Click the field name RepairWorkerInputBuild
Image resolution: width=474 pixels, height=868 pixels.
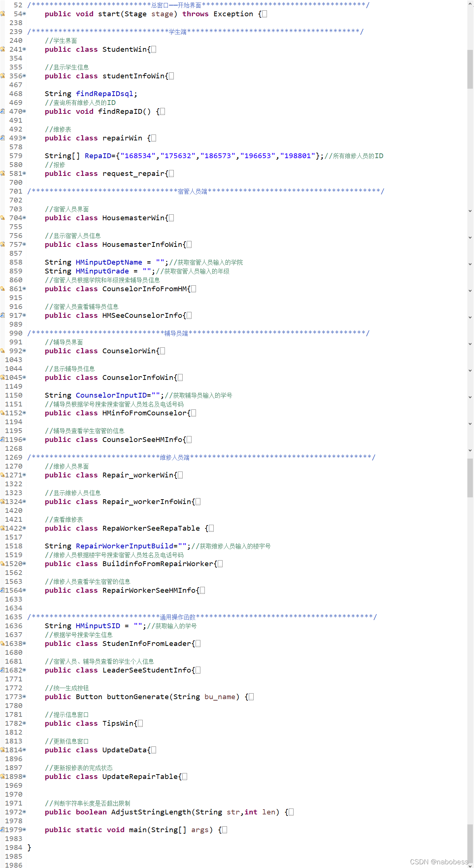[124, 546]
